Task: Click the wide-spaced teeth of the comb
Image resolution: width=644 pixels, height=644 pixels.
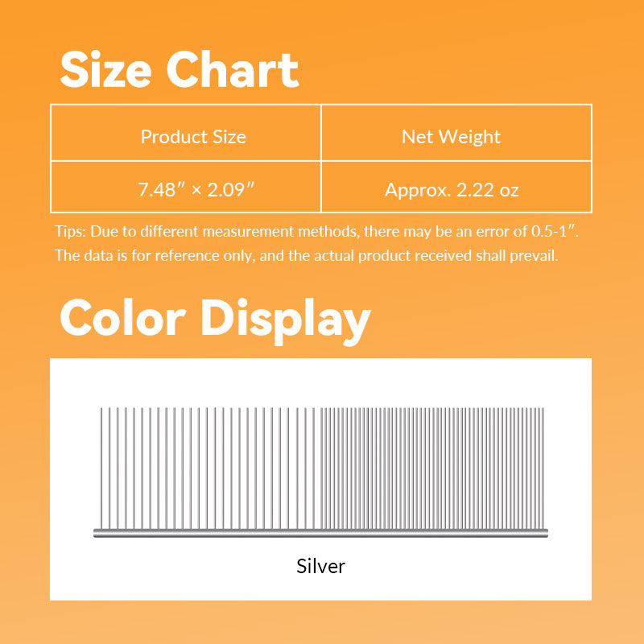Action: coord(208,469)
